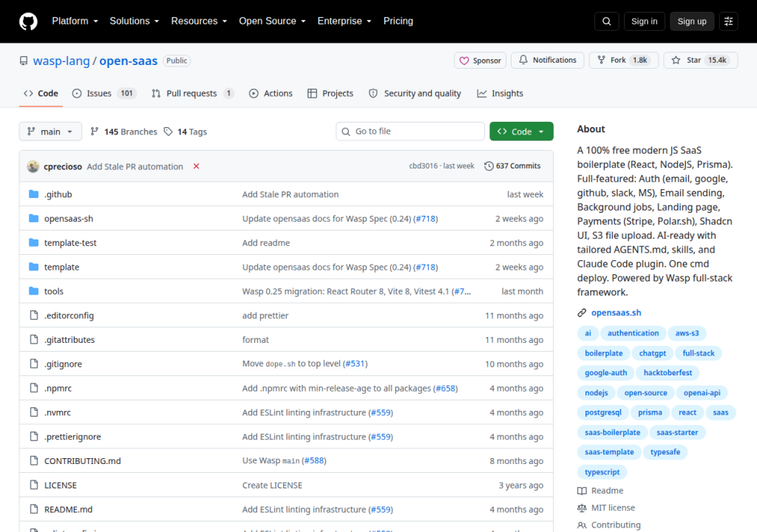Expand the Enterprise menu
The image size is (757, 532).
click(344, 21)
